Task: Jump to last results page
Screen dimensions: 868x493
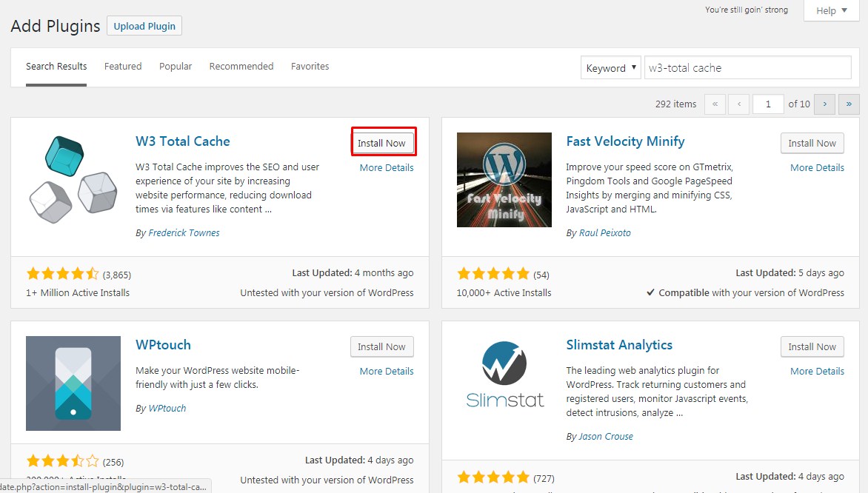Action: [x=849, y=104]
